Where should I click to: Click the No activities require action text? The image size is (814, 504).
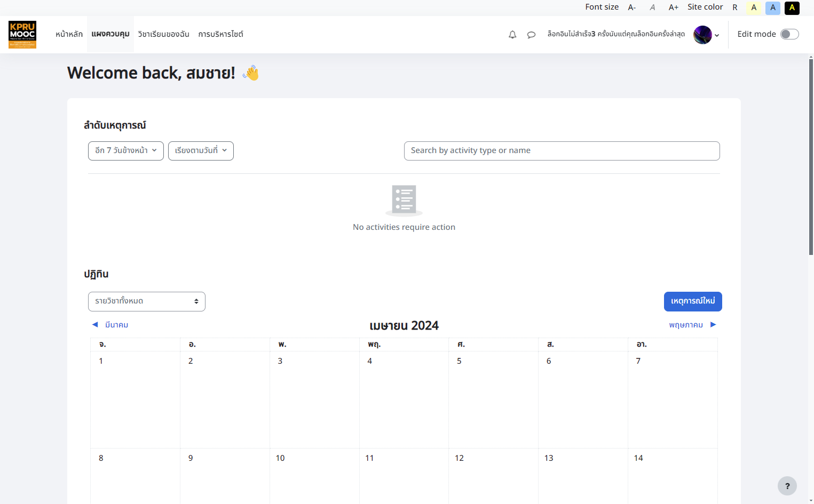coord(404,227)
